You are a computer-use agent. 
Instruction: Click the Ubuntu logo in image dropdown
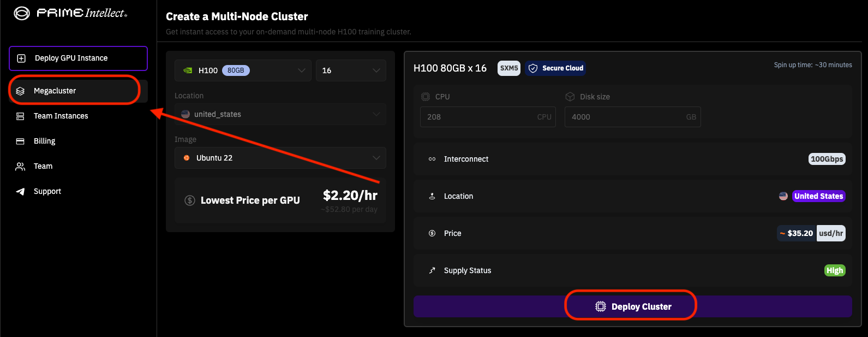point(187,158)
